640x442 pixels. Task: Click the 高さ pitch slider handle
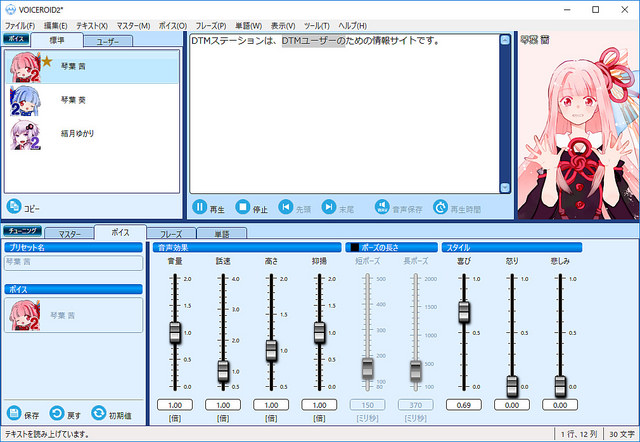point(271,350)
